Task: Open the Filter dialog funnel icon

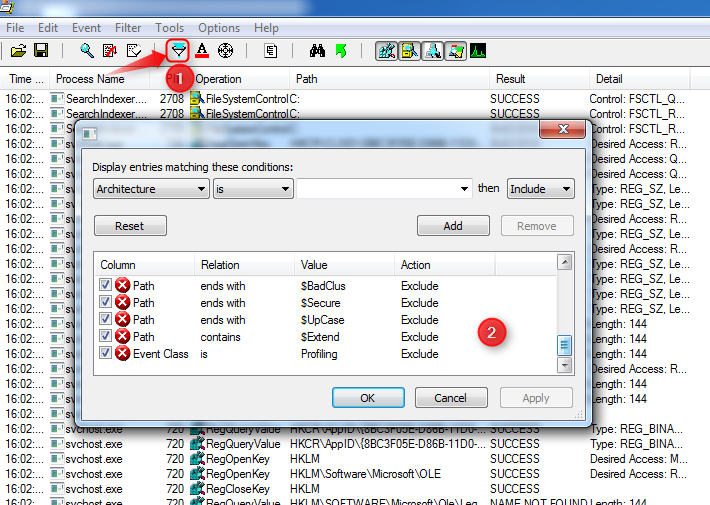Action: point(178,51)
